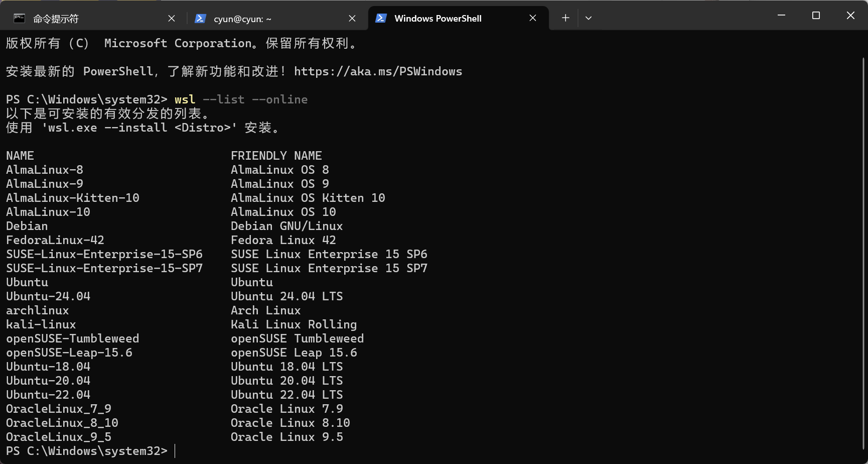
Task: Click the friendly name 'Debian GNU/Linux'
Action: pos(287,226)
